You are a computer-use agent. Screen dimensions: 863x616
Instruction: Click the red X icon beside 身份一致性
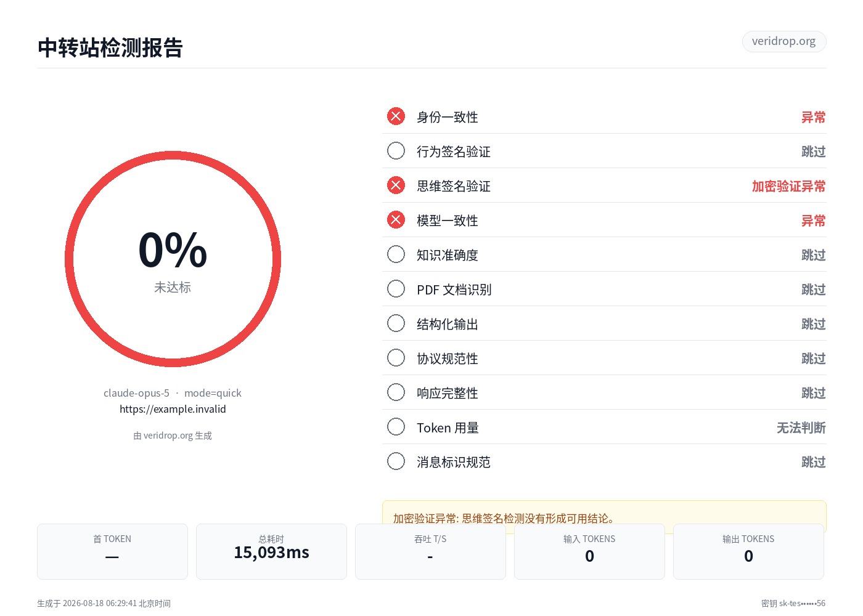point(396,116)
